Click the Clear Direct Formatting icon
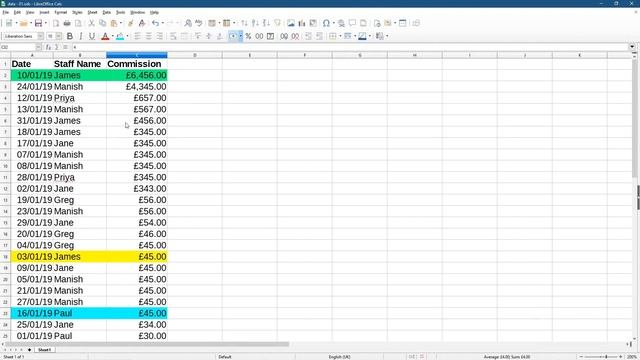640x360 pixels. [x=142, y=23]
